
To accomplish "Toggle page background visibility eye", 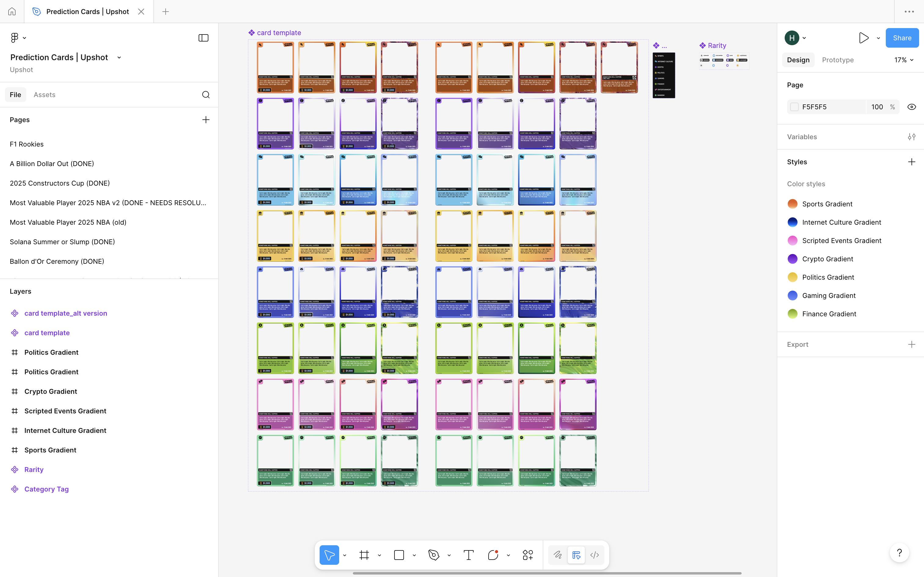I will 911,107.
